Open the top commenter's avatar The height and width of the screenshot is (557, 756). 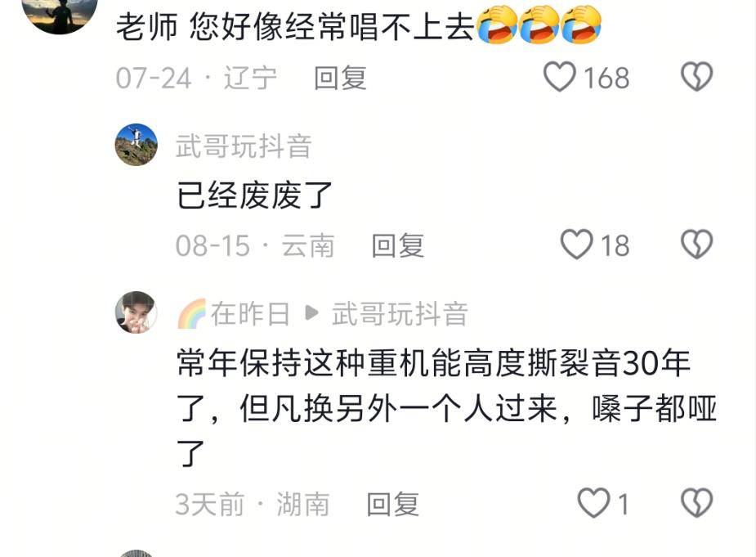pyautogui.click(x=60, y=12)
